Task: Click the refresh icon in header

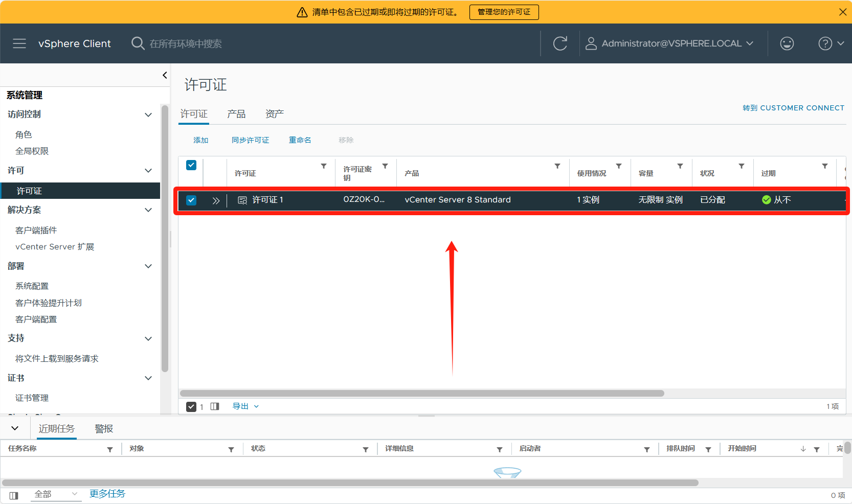Action: click(x=560, y=43)
